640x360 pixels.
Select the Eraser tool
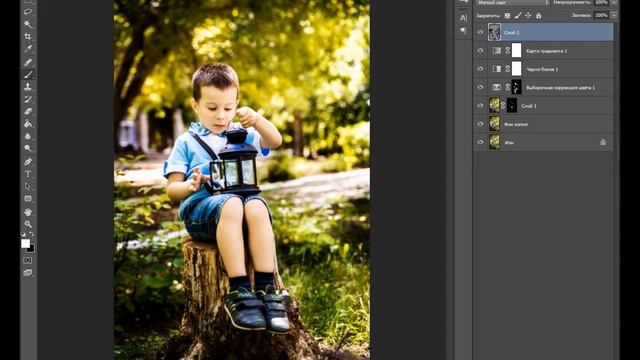pos(28,111)
